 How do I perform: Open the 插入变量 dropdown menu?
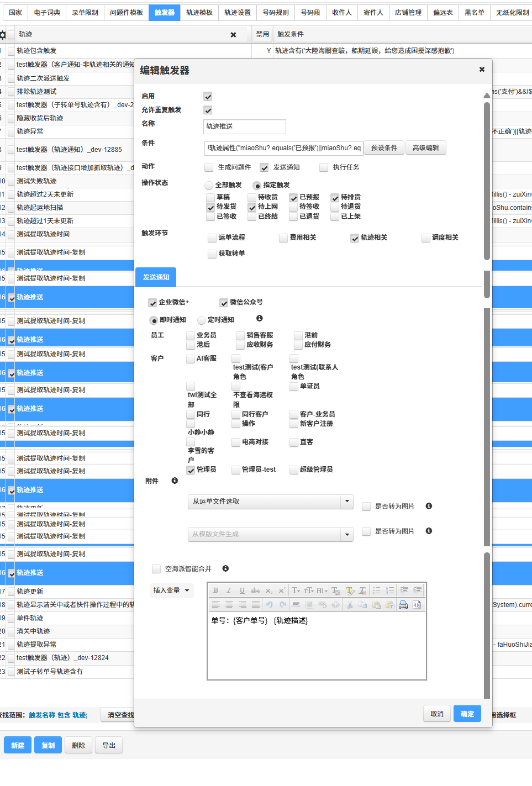pyautogui.click(x=171, y=590)
